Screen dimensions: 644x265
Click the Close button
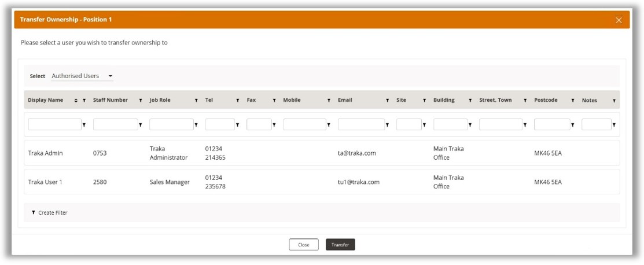click(304, 245)
